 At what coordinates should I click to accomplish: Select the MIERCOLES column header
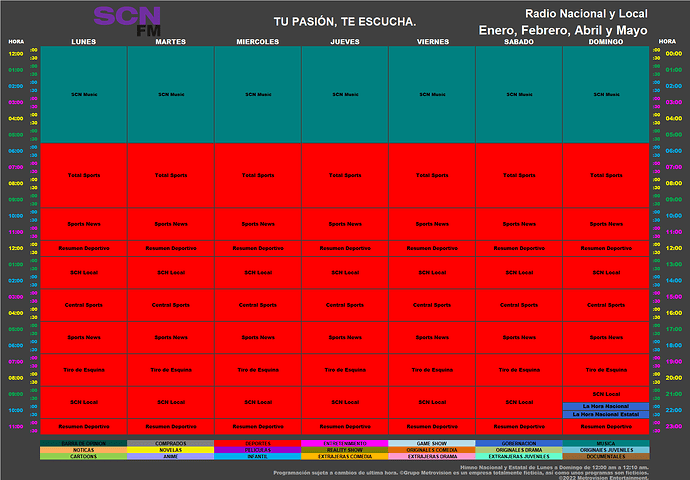(258, 42)
